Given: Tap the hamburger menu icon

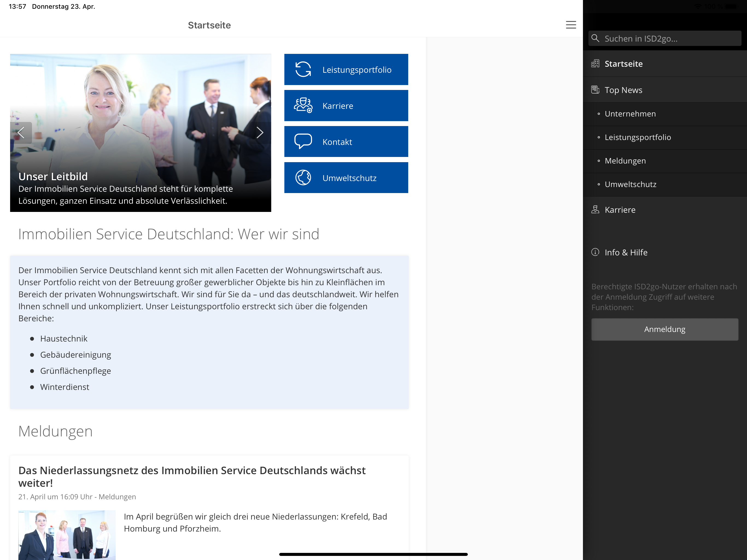Looking at the screenshot, I should point(571,25).
